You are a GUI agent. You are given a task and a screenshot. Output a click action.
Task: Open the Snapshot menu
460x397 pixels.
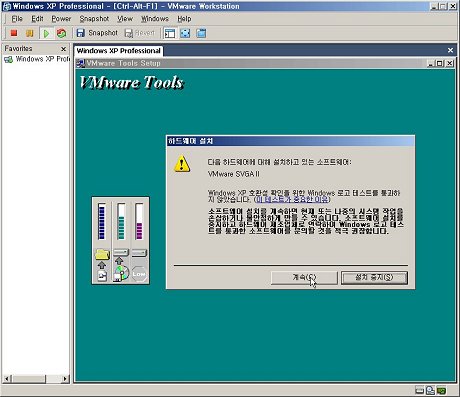(x=94, y=19)
